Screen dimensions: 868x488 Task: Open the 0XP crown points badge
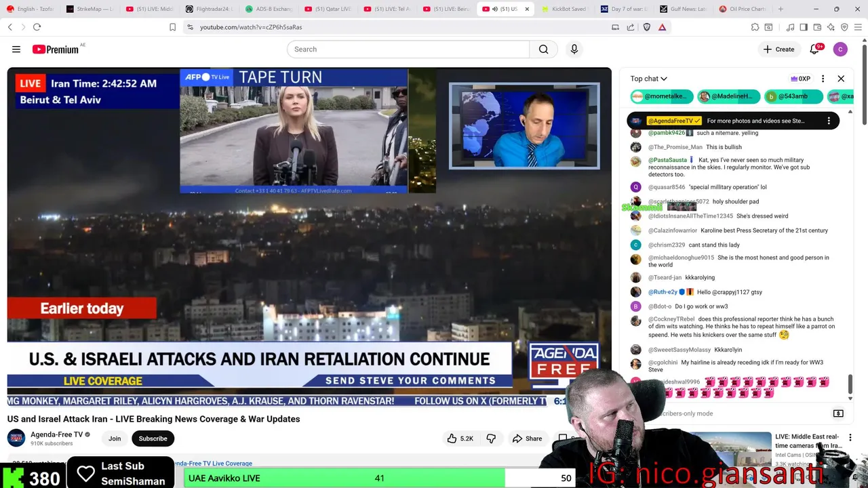[800, 79]
